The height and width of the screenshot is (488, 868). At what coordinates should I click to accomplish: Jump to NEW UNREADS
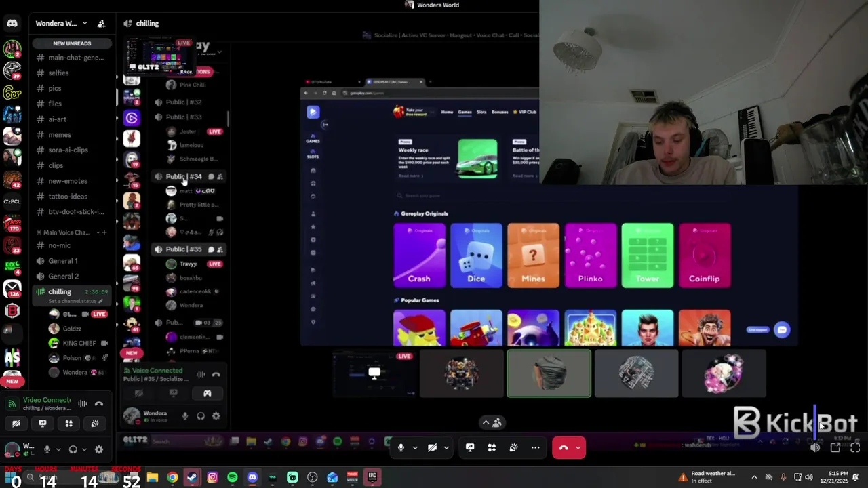[72, 43]
